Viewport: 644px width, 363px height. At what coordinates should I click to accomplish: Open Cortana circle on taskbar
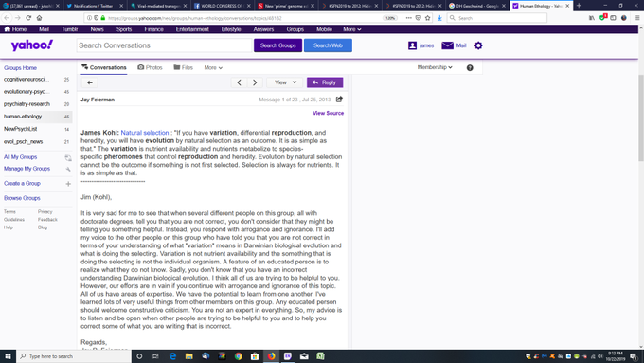[x=139, y=356]
